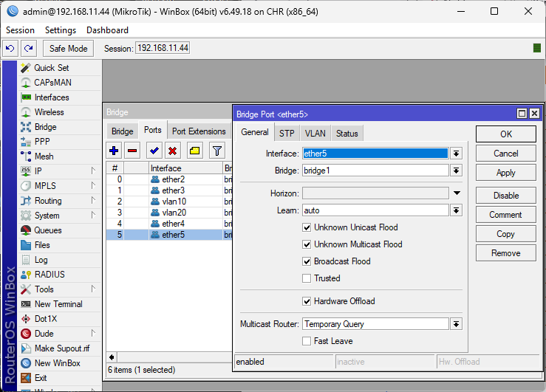546x392 pixels.
Task: Click the red minus remove icon
Action: 132,151
